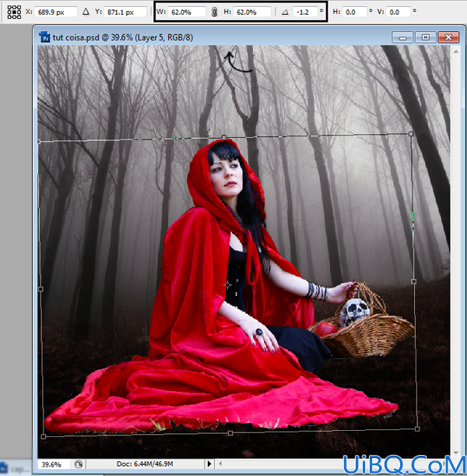
Task: Maximize the tut coisa.psd document window
Action: 425,37
